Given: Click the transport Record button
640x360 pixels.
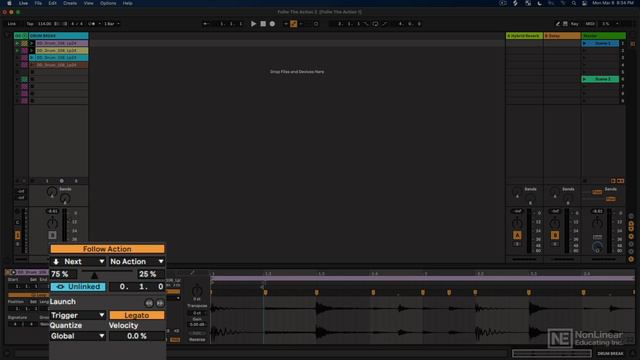Looking at the screenshot, I should 272,24.
